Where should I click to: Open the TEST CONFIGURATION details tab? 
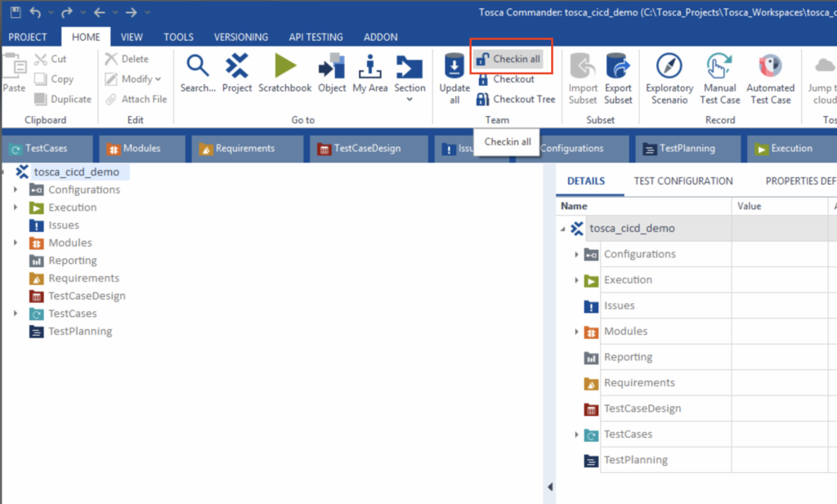[683, 181]
